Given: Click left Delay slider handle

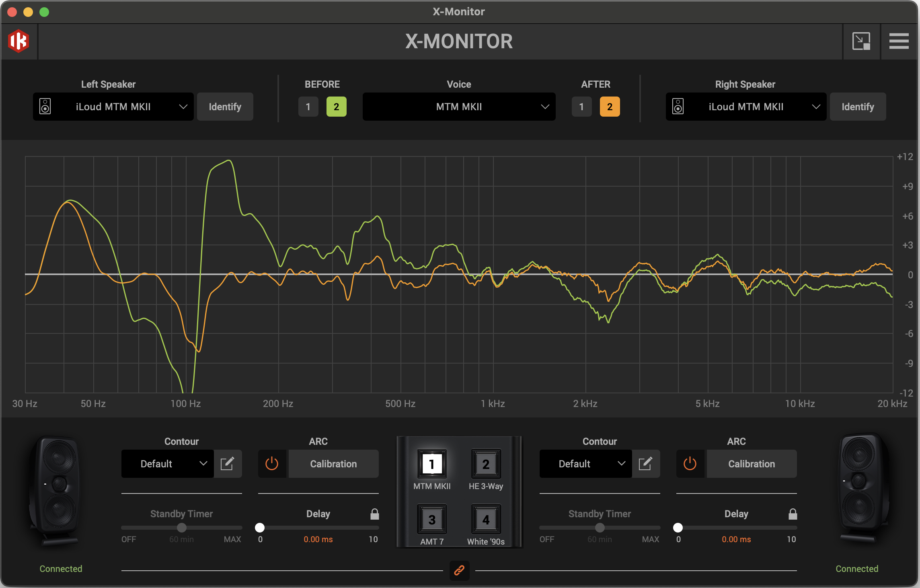Looking at the screenshot, I should point(260,527).
